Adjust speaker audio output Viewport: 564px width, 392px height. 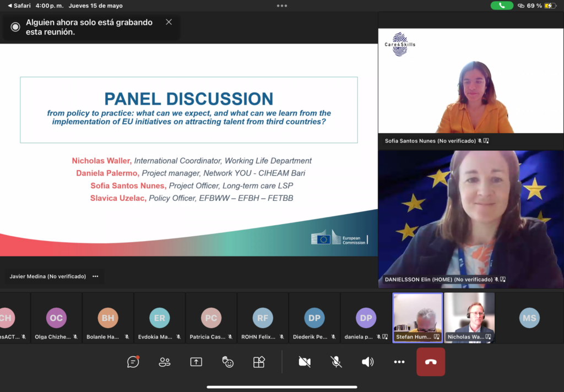[x=367, y=362]
